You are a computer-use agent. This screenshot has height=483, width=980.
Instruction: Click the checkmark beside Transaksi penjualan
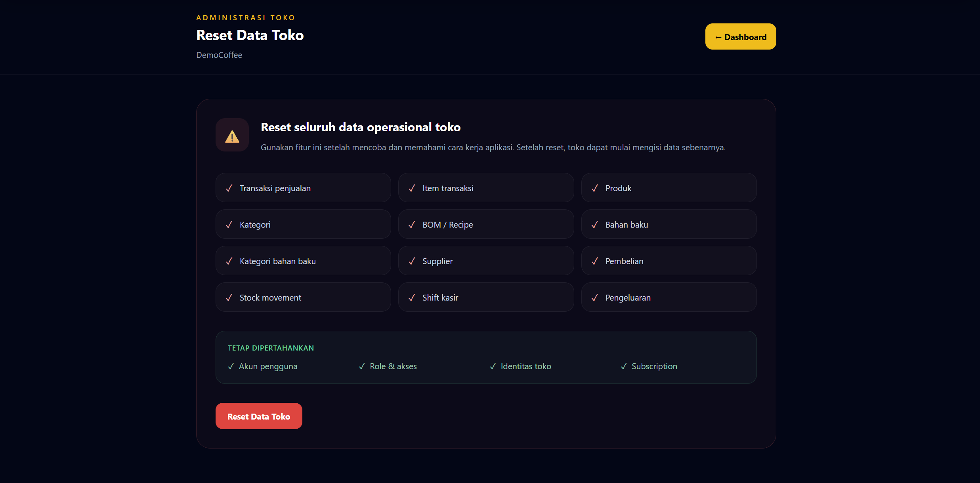click(x=229, y=188)
